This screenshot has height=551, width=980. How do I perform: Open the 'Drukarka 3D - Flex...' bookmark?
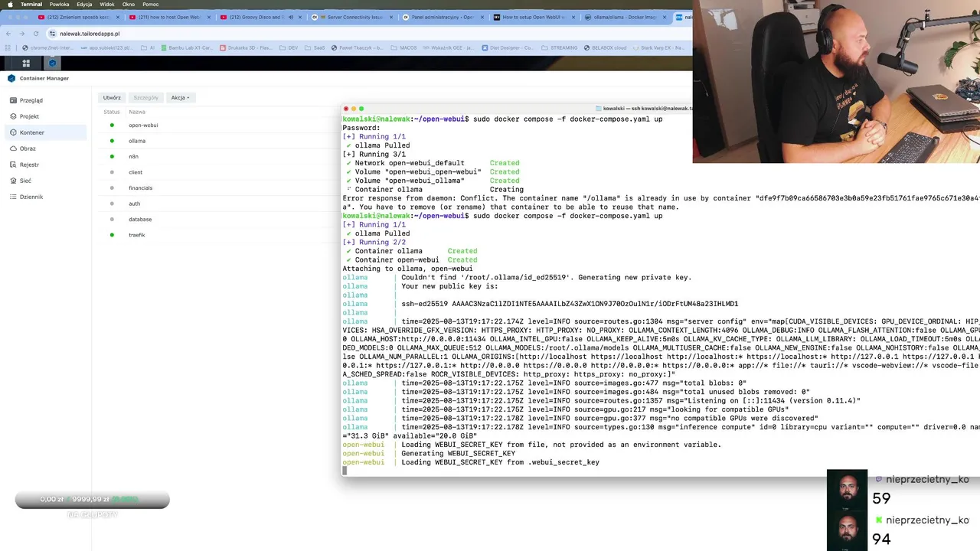pos(247,47)
